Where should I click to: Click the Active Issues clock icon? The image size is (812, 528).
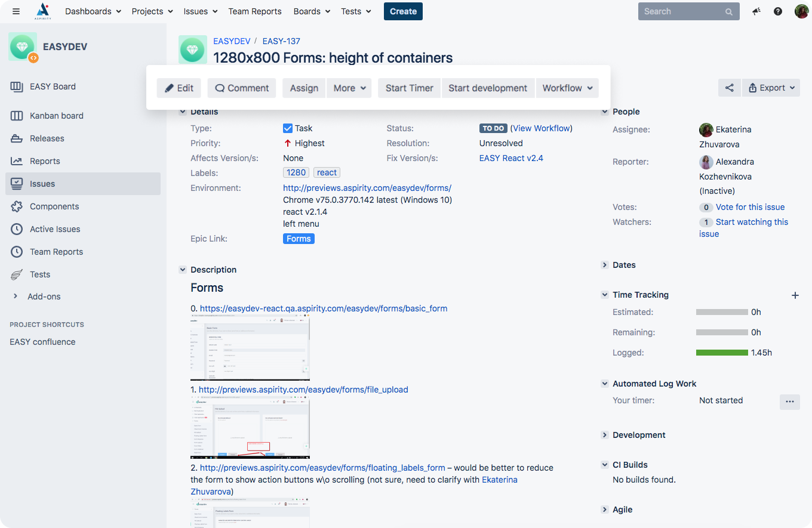pyautogui.click(x=17, y=229)
